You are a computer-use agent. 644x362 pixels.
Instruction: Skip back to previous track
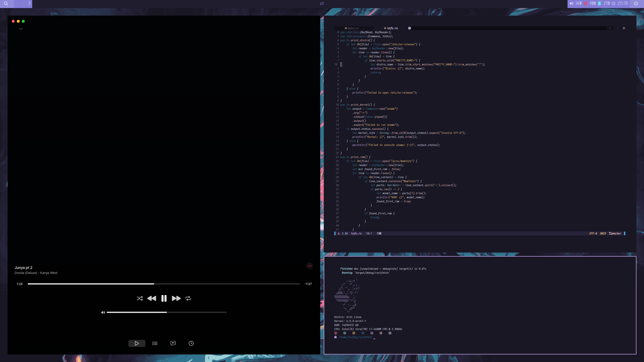click(x=151, y=298)
